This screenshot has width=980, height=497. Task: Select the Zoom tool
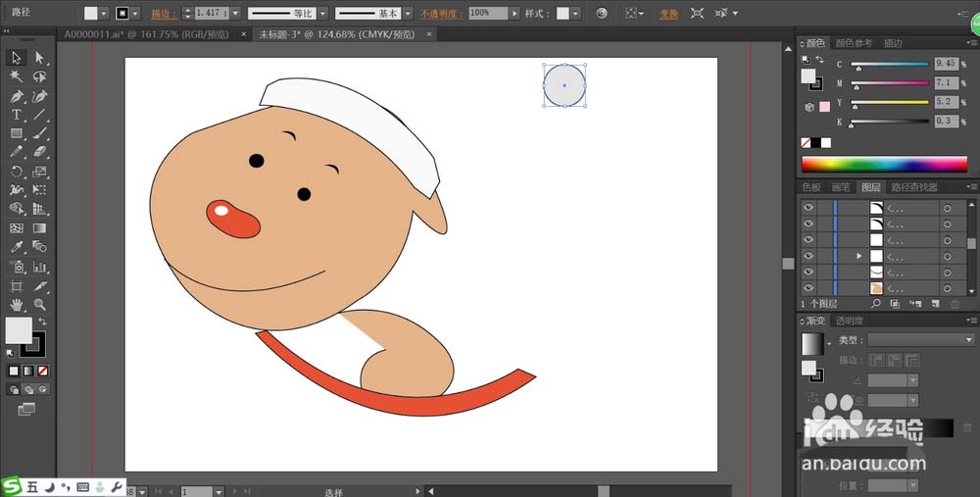tap(40, 304)
